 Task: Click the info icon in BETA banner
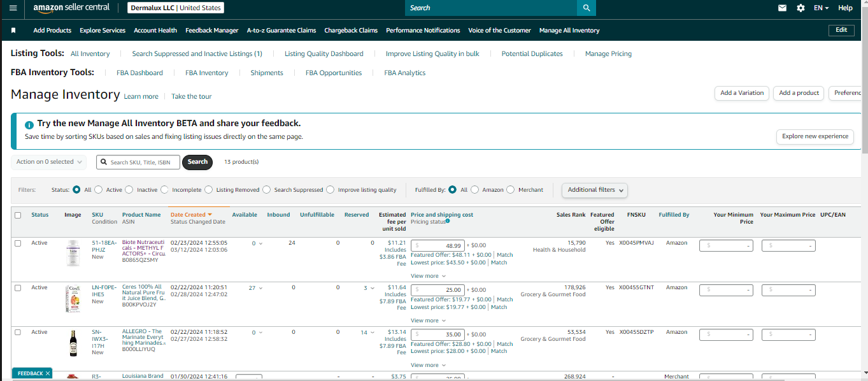tap(29, 125)
